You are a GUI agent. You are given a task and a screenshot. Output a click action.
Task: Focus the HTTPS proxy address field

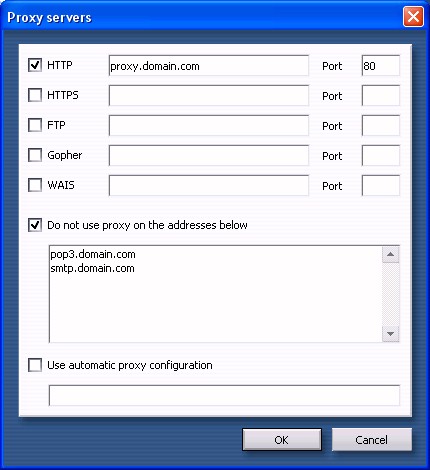tap(209, 96)
